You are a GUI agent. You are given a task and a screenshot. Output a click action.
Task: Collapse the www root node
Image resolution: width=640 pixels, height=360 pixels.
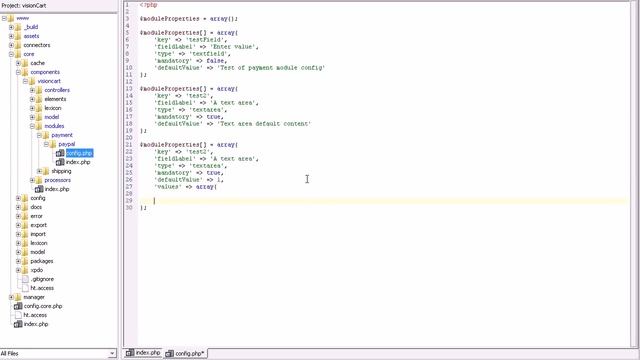(x=4, y=18)
